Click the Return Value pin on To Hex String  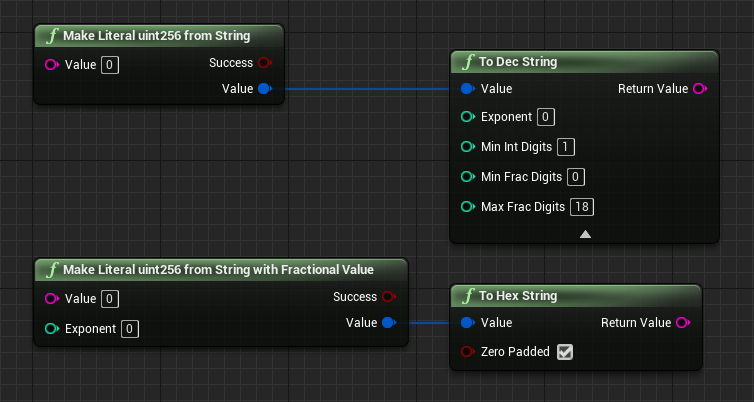point(683,323)
